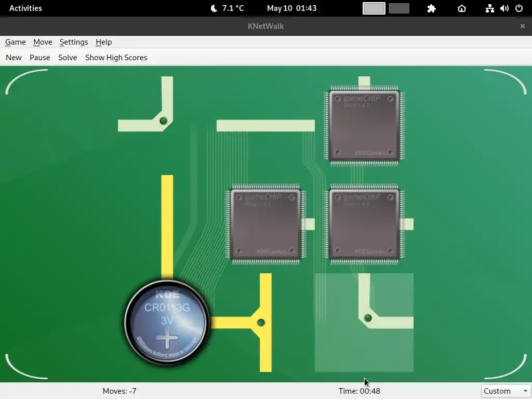
Task: Open the Settings menu
Action: pos(74,42)
